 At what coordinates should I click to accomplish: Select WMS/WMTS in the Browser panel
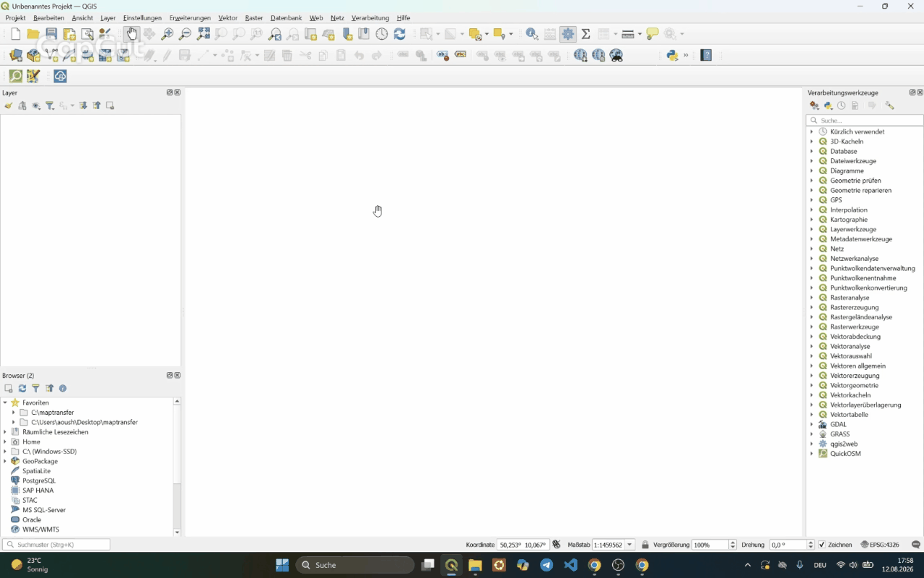[40, 530]
